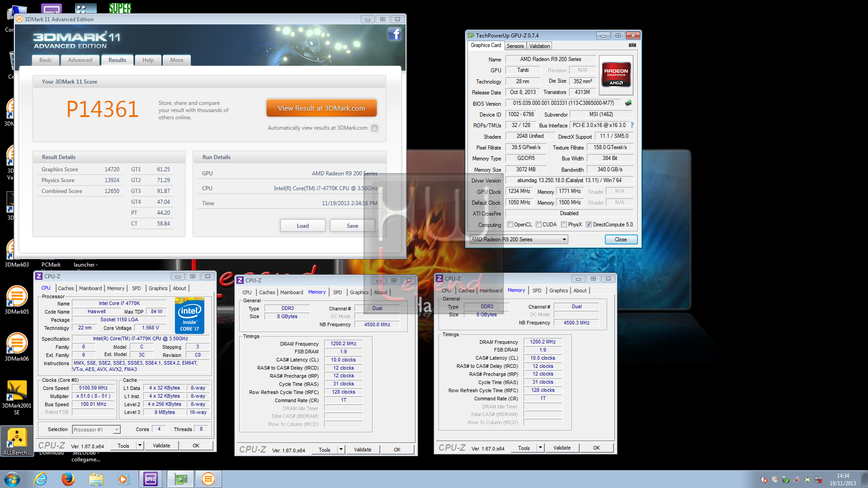
Task: Open the 3DMark05 desktop shortcut
Action: 17,300
